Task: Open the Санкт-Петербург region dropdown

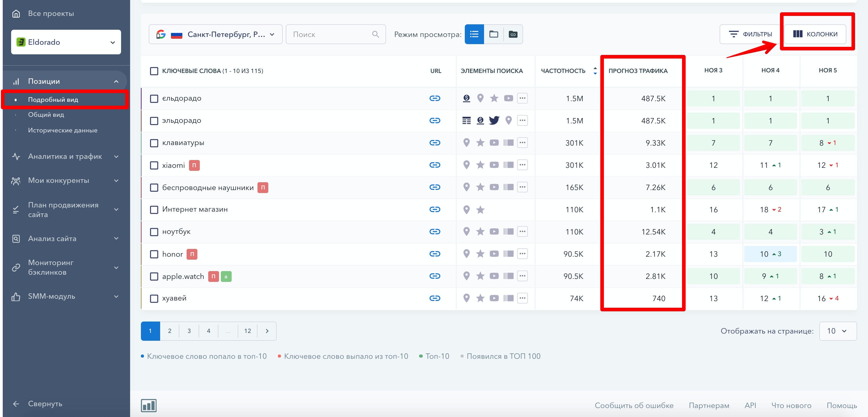Action: tap(215, 34)
